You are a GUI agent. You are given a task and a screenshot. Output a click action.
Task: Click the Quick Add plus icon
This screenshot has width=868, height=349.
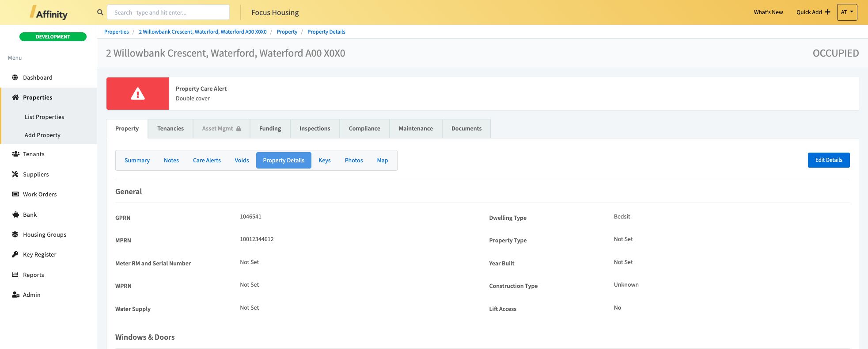827,12
